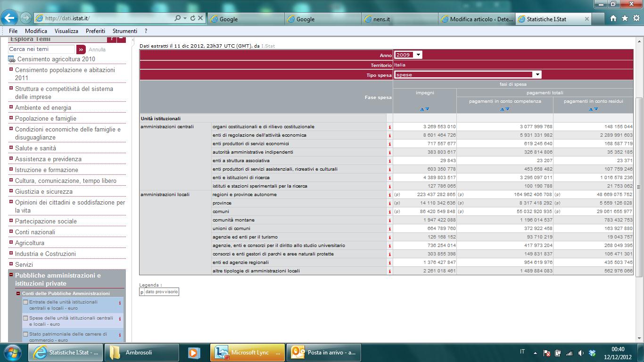Open the info icon beside comuni row
Image resolution: width=644 pixels, height=362 pixels.
tap(389, 212)
